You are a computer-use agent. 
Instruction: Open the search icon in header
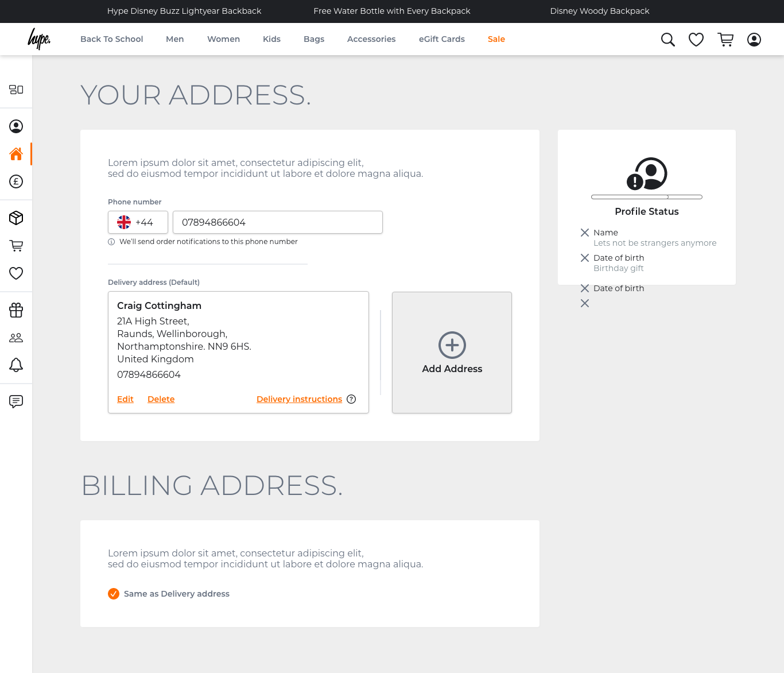tap(667, 40)
